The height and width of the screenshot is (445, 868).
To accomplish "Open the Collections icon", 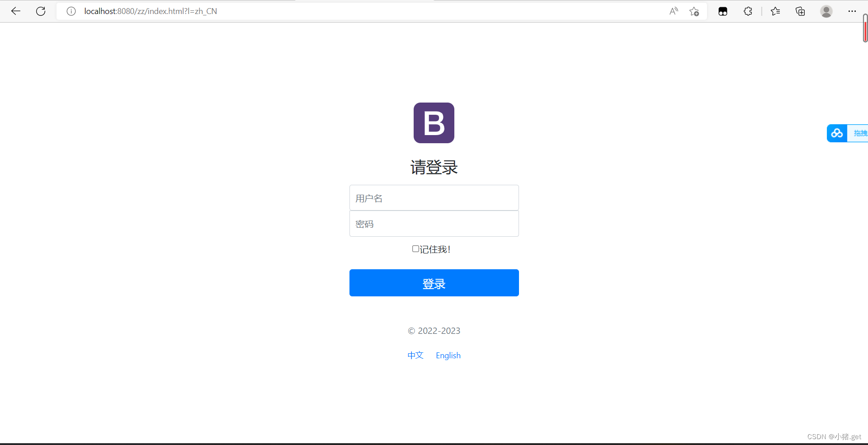I will [x=800, y=11].
